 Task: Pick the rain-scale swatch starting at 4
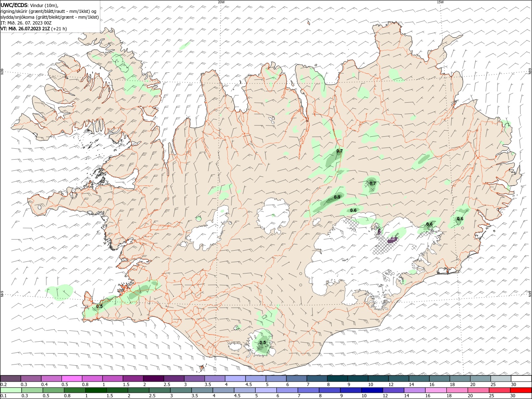(x=224, y=390)
